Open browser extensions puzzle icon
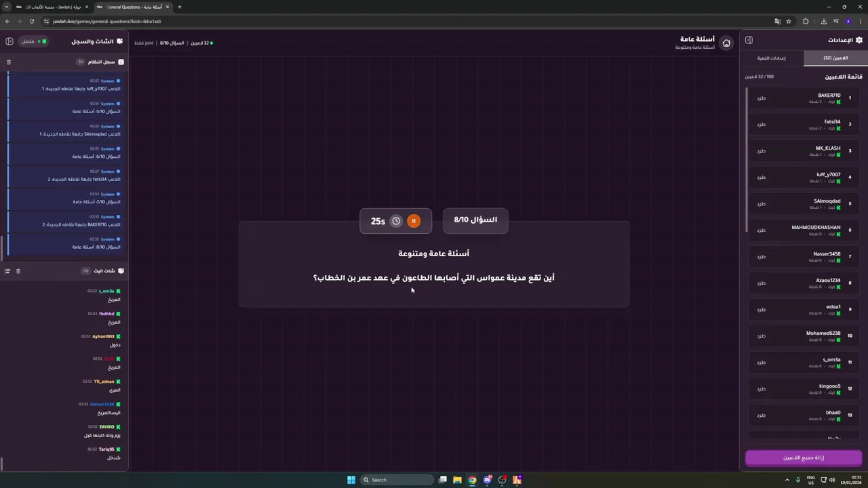This screenshot has height=488, width=868. coord(806,21)
